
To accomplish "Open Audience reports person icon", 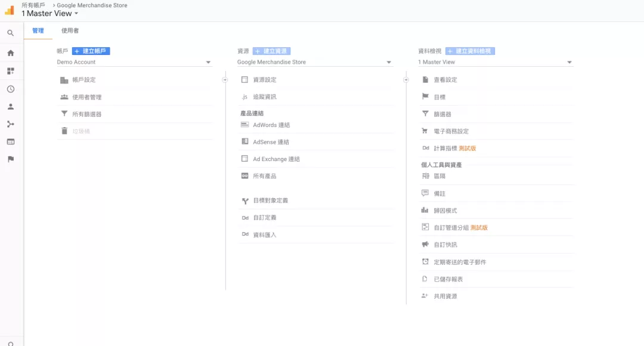I will point(11,107).
